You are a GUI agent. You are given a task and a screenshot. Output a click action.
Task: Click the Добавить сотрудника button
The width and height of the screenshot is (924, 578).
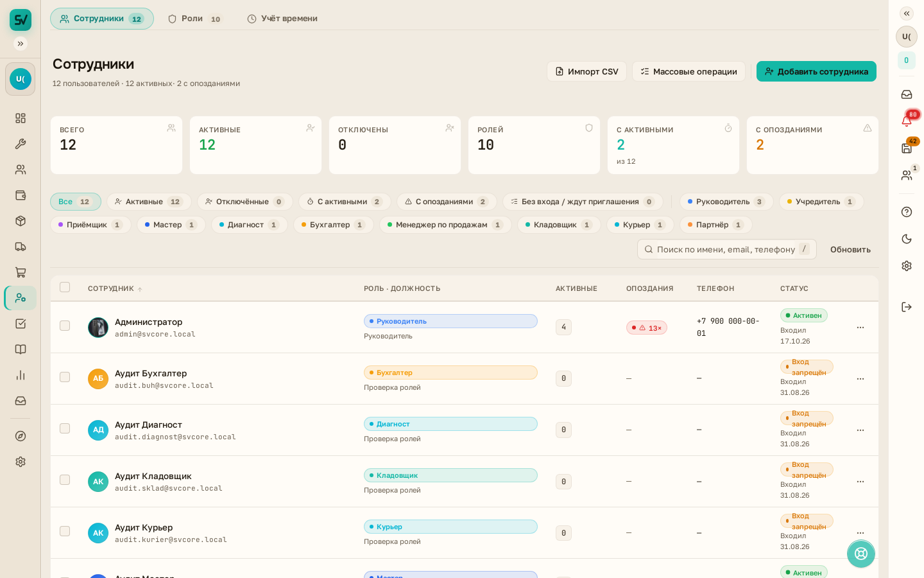[816, 71]
